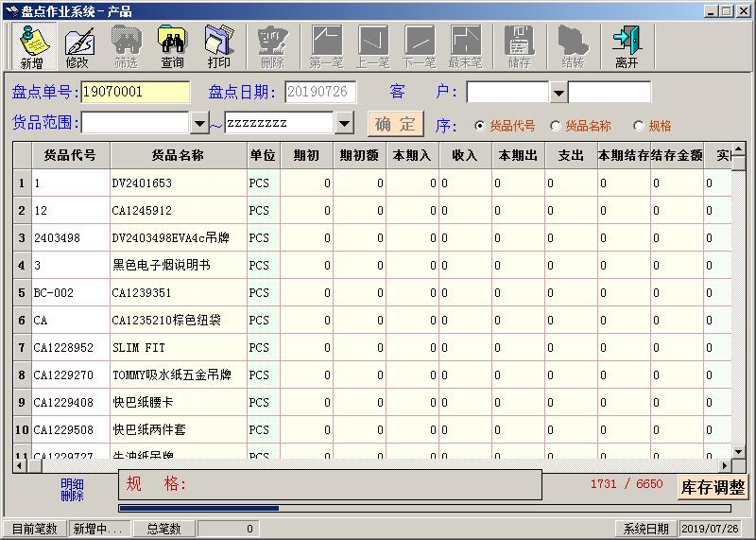
Task: Click vertical scrollbar up arrow of table
Action: point(739,148)
